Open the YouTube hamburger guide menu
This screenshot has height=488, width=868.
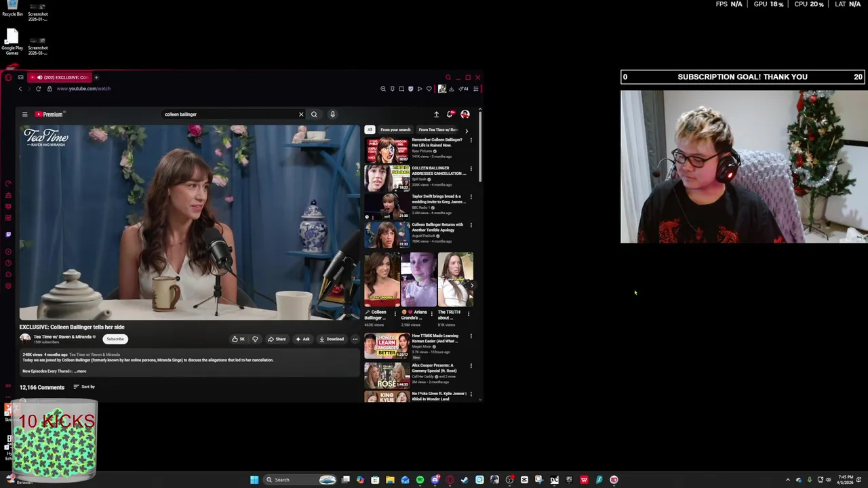point(24,115)
